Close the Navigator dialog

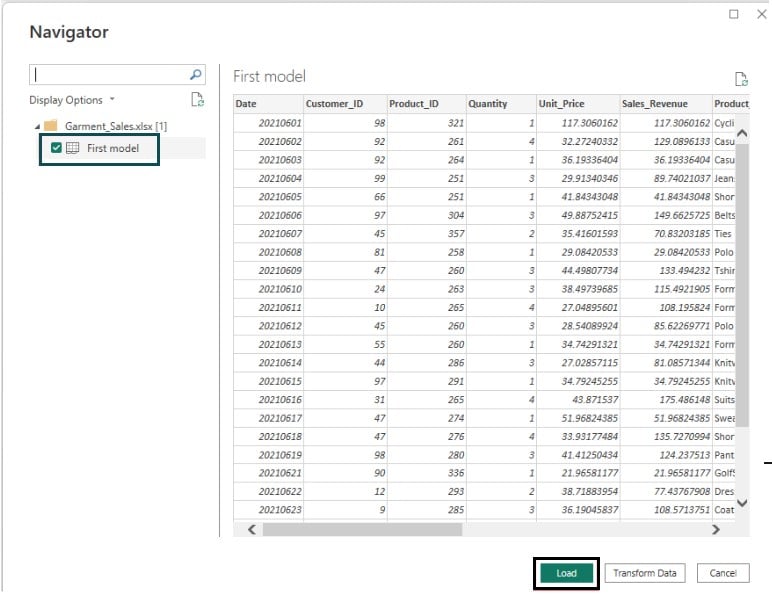click(x=762, y=14)
